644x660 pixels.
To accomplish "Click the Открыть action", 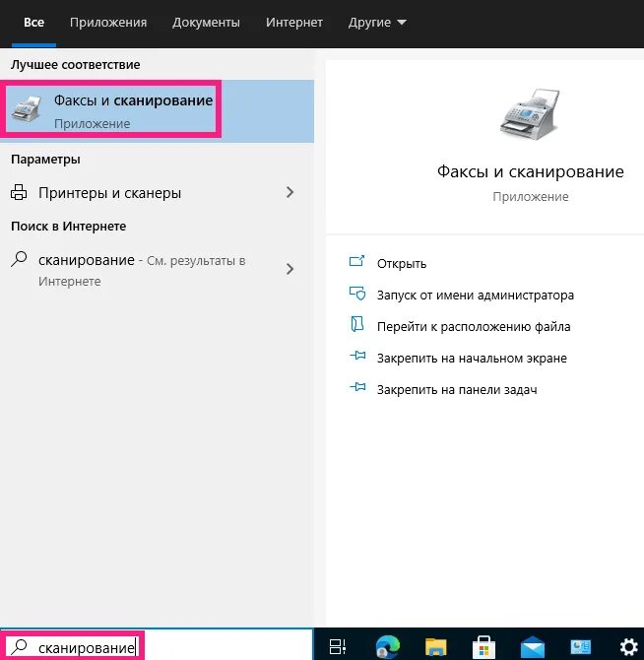I will (x=402, y=264).
